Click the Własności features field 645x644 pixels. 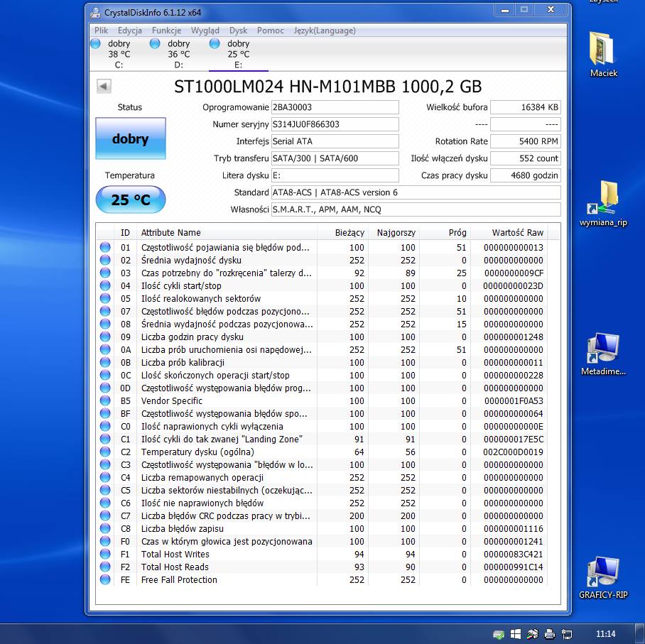pyautogui.click(x=416, y=209)
